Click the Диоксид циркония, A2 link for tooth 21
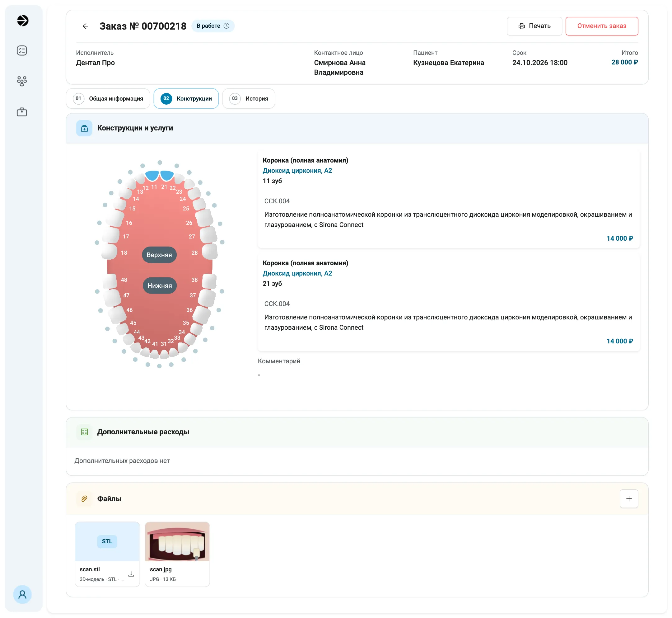 [297, 273]
